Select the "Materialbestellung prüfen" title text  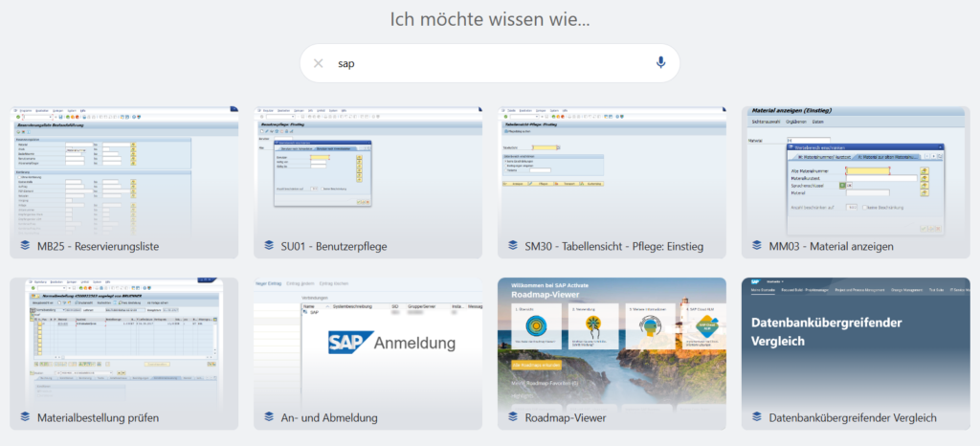pyautogui.click(x=99, y=418)
